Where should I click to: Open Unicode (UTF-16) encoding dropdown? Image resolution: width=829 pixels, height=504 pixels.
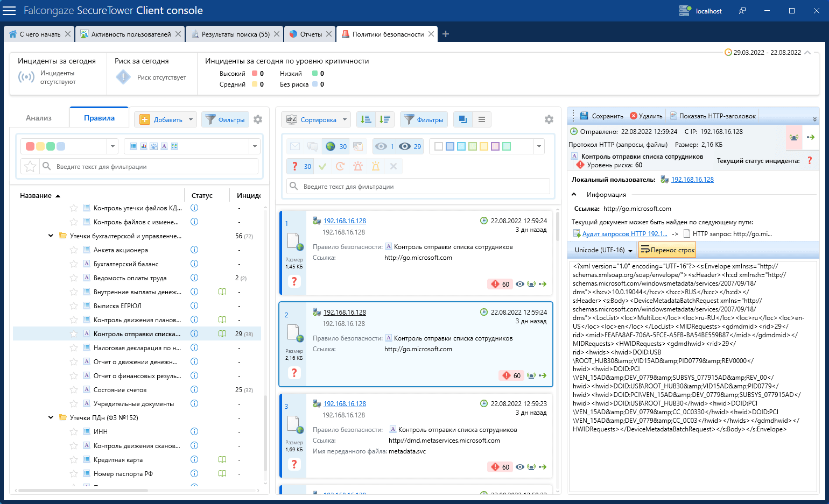coord(603,250)
